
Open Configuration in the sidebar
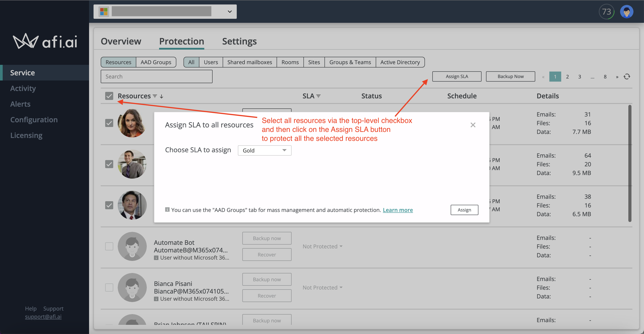click(34, 120)
